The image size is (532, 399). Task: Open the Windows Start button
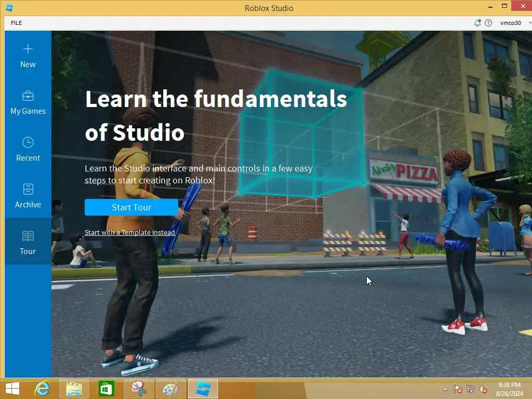tap(12, 389)
